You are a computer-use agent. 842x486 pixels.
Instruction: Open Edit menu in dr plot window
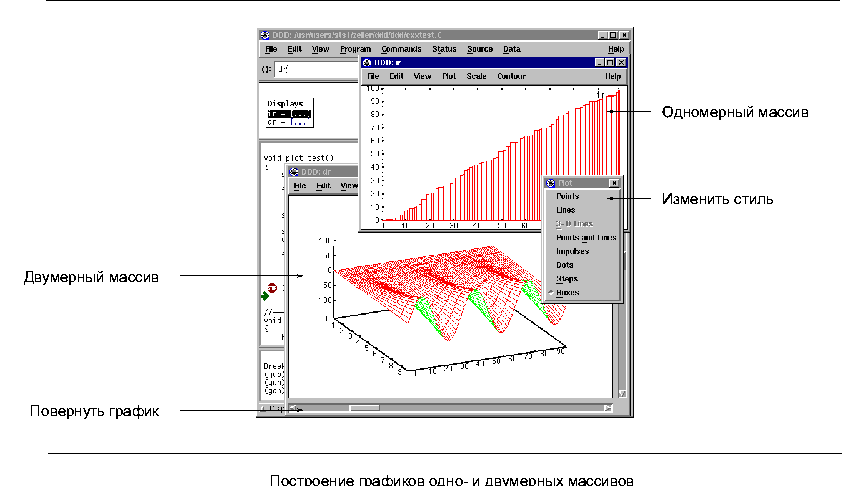(323, 186)
